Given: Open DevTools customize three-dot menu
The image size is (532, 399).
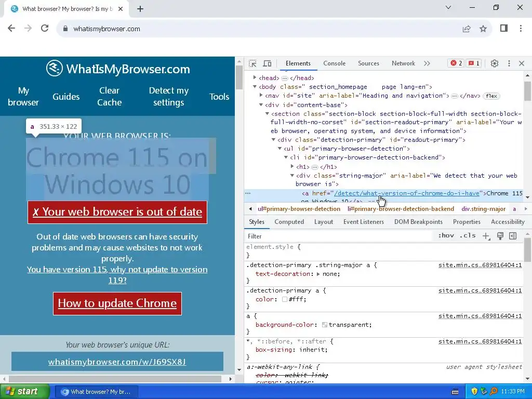Looking at the screenshot, I should (x=509, y=63).
